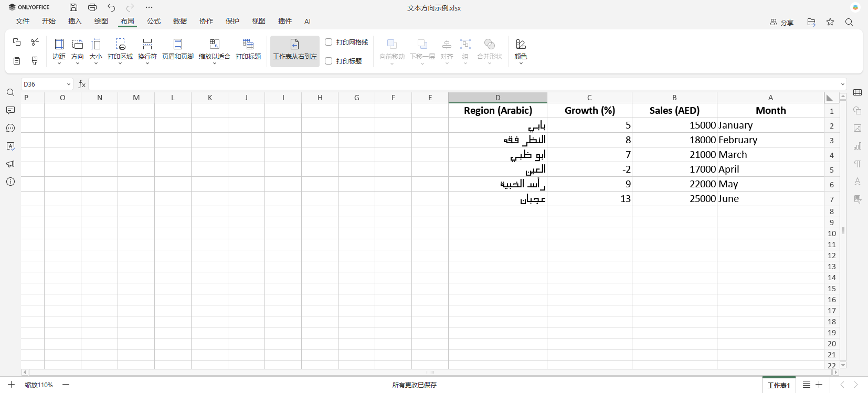
Task: Click the 缩放110% zoom level label
Action: (x=39, y=385)
